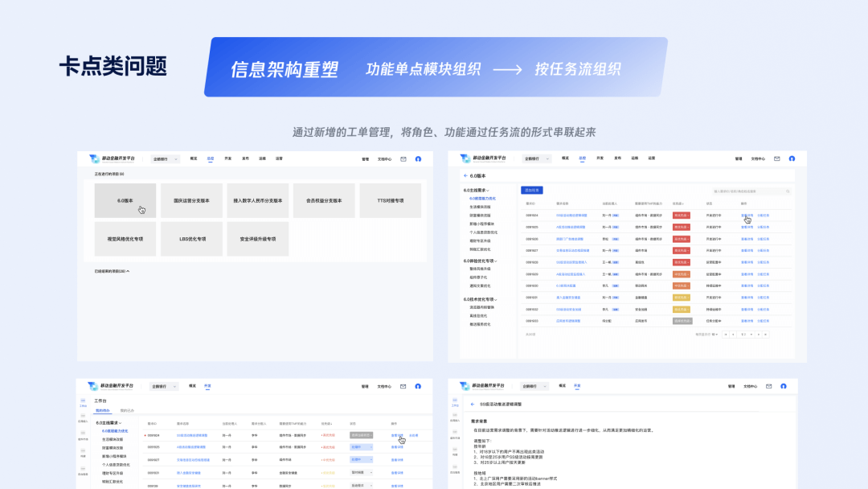Open 管理 link in project cards panel header
This screenshot has width=868, height=489.
(366, 159)
